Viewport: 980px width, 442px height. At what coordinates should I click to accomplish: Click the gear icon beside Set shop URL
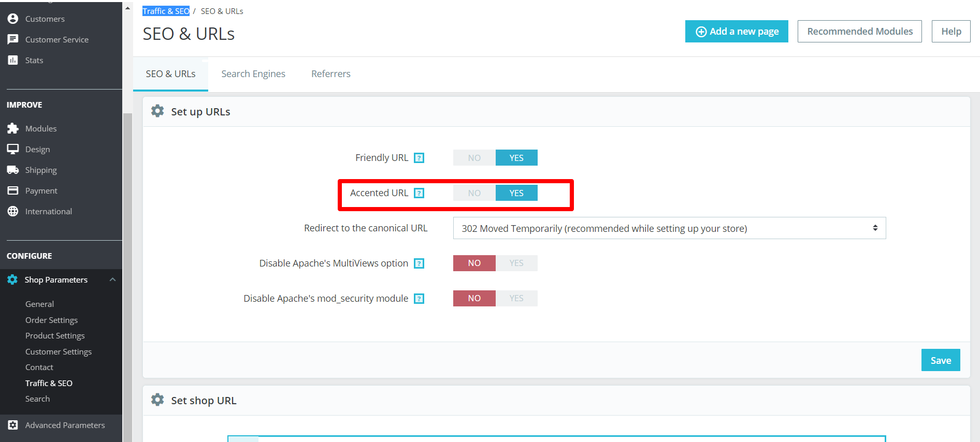(157, 400)
